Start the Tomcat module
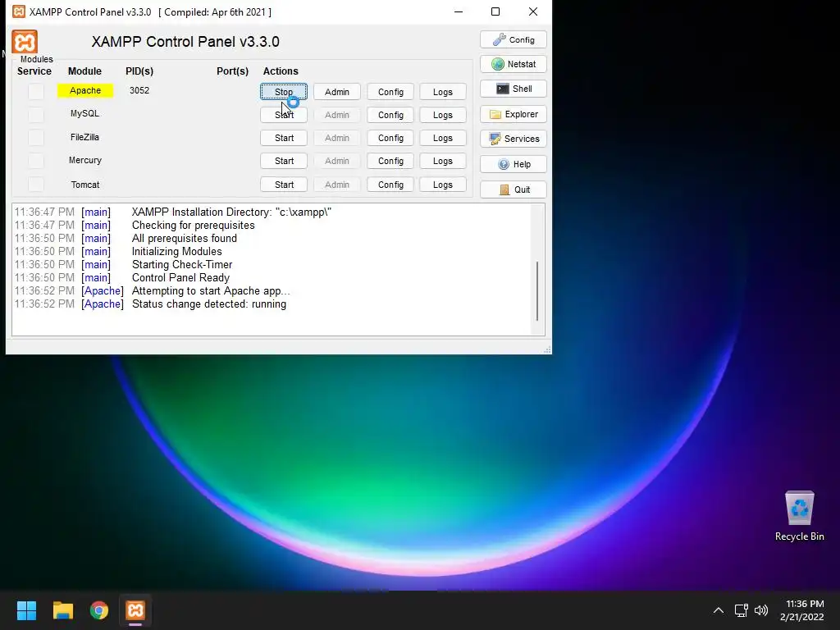The height and width of the screenshot is (630, 840). (x=284, y=185)
